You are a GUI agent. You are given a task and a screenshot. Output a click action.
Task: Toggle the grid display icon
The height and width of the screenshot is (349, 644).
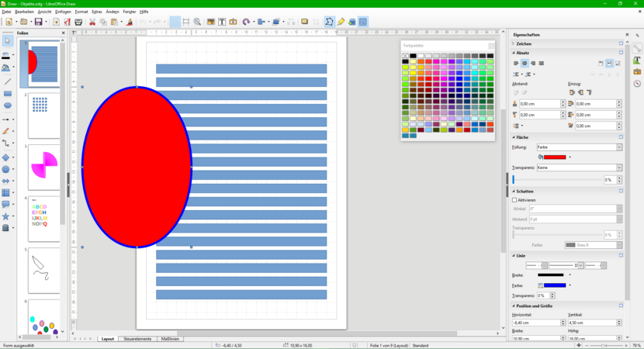click(175, 22)
